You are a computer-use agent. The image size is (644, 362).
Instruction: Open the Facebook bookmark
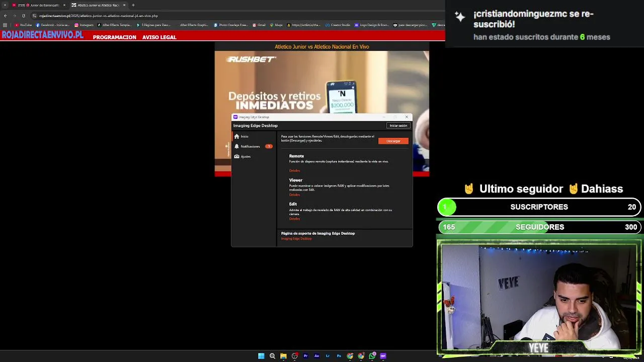[x=53, y=25]
